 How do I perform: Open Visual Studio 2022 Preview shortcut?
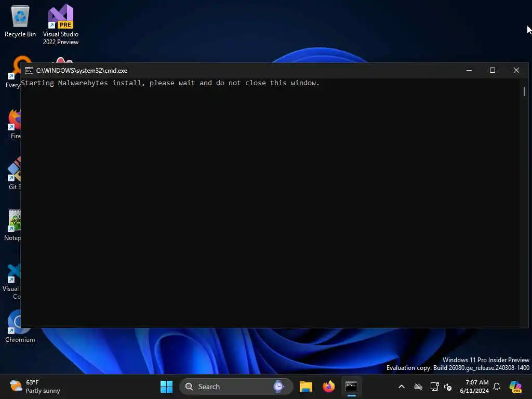pos(61,24)
